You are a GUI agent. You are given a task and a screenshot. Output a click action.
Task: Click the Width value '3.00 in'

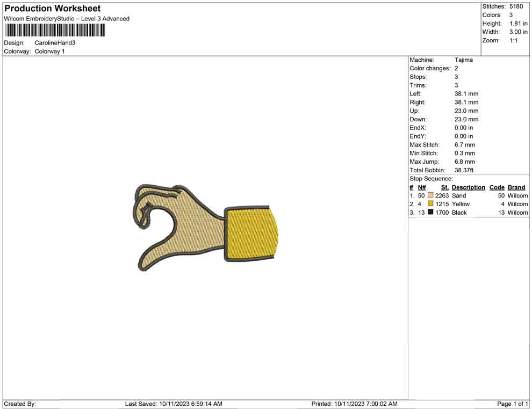click(519, 32)
